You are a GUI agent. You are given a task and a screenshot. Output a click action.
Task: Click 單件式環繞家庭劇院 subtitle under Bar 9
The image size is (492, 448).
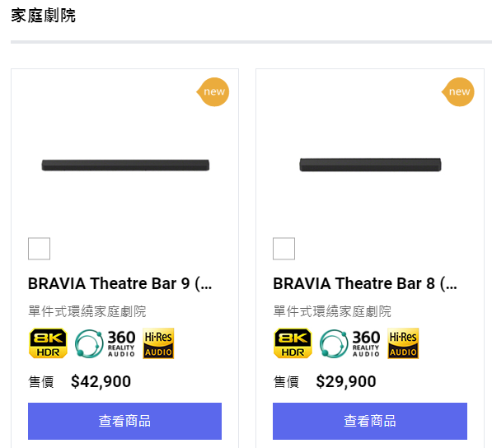coord(87,311)
